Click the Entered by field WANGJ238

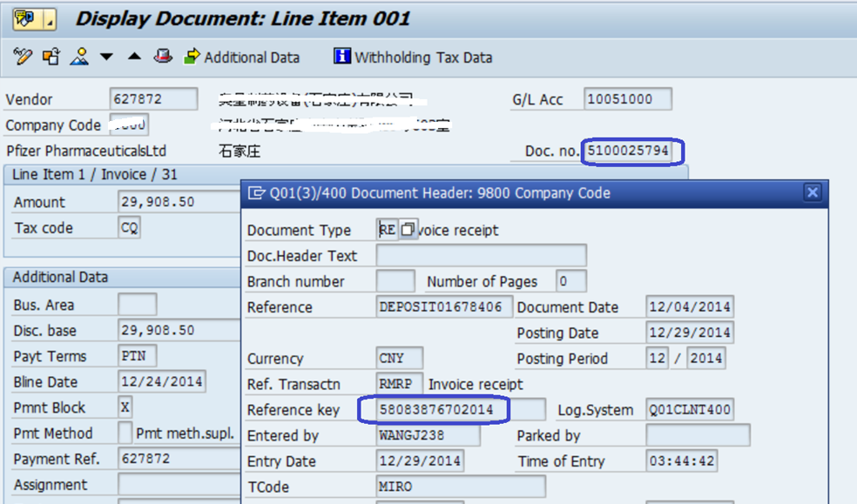point(428,434)
